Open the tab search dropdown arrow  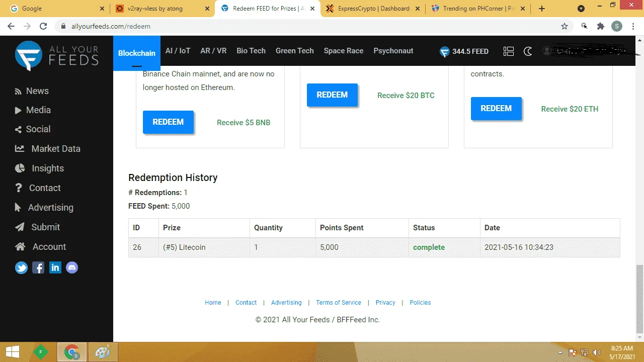[x=581, y=9]
